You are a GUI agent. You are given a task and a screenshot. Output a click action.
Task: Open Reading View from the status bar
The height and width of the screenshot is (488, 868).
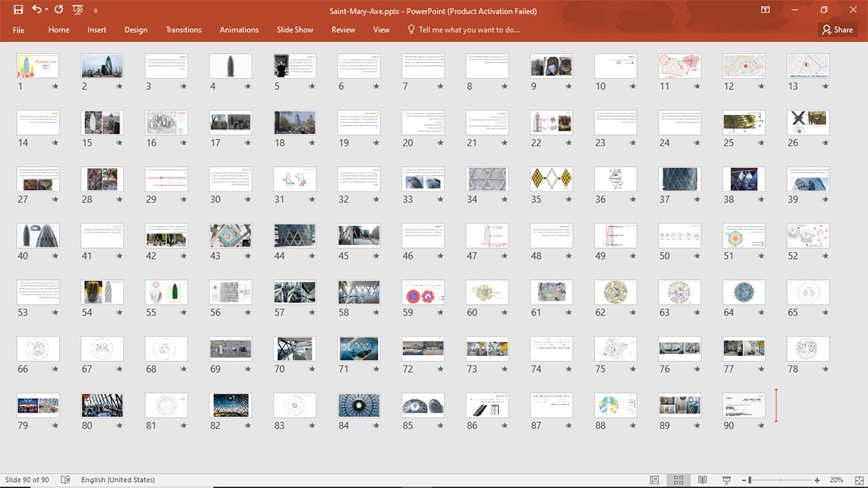[702, 480]
